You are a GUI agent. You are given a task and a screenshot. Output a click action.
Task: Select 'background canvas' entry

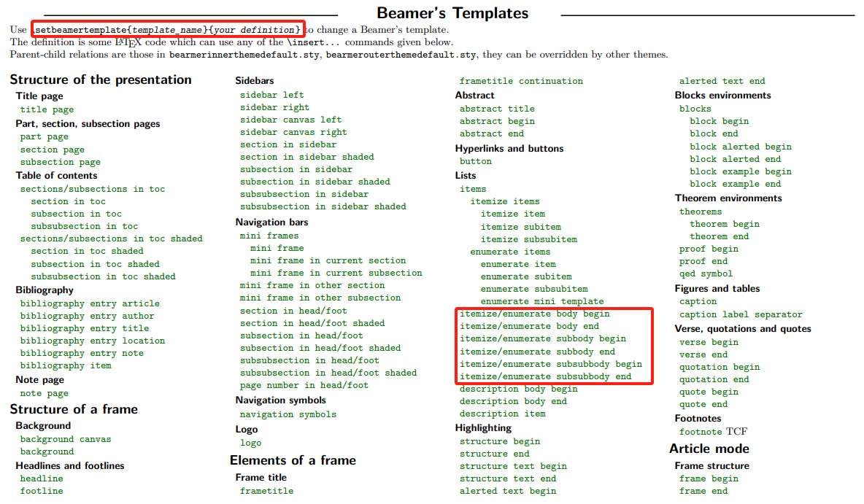pos(66,439)
